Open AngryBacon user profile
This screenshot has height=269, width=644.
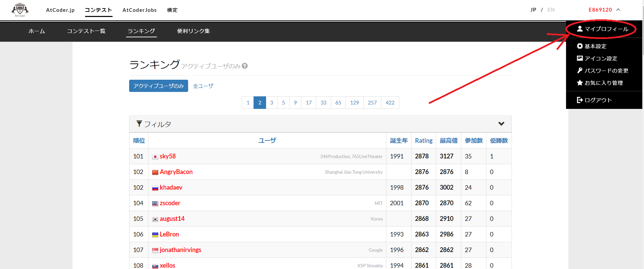pos(176,172)
